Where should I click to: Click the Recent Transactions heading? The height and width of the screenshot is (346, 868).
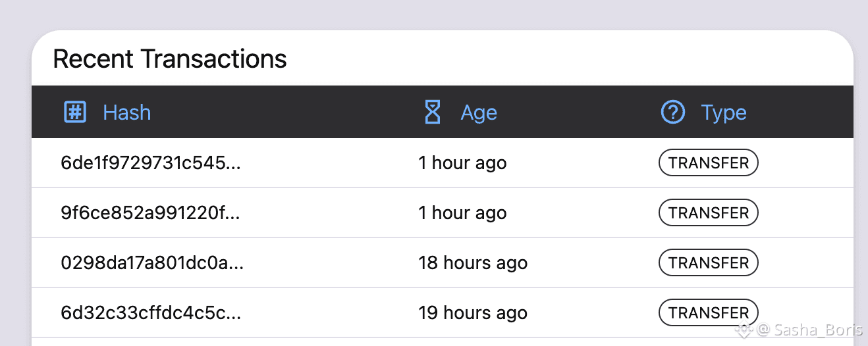coord(170,59)
